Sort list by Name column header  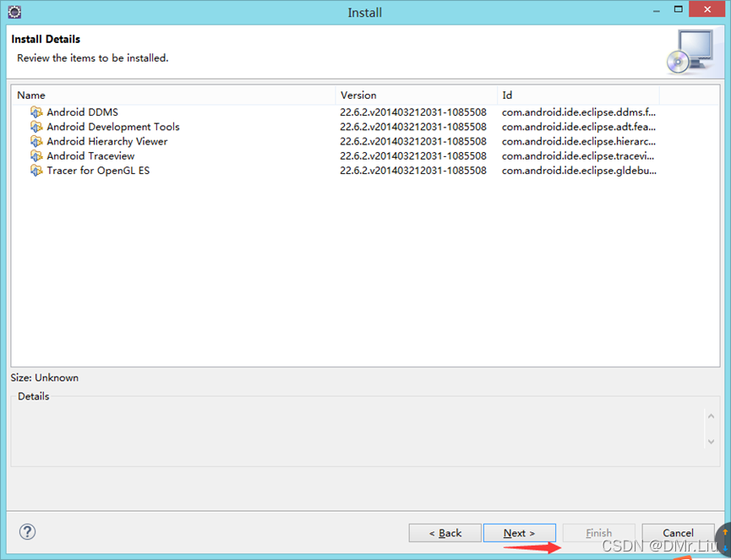[x=173, y=95]
